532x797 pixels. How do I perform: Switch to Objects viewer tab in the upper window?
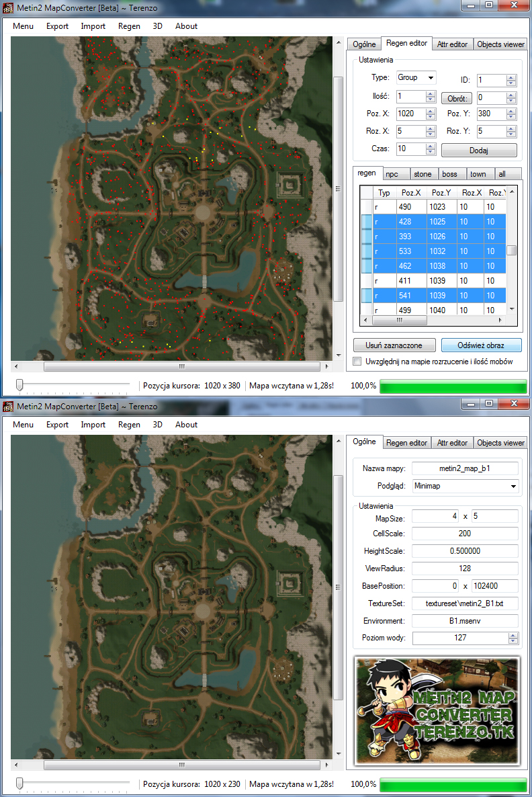tap(500, 44)
